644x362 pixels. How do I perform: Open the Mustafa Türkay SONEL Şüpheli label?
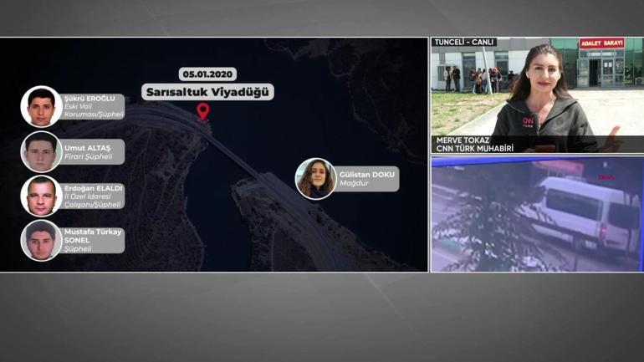[93, 241]
